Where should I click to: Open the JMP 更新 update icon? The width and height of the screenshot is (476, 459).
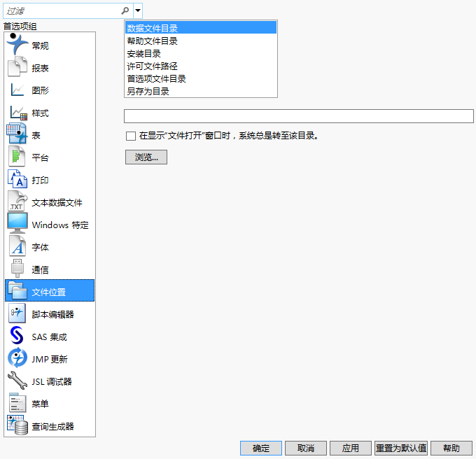click(x=17, y=358)
